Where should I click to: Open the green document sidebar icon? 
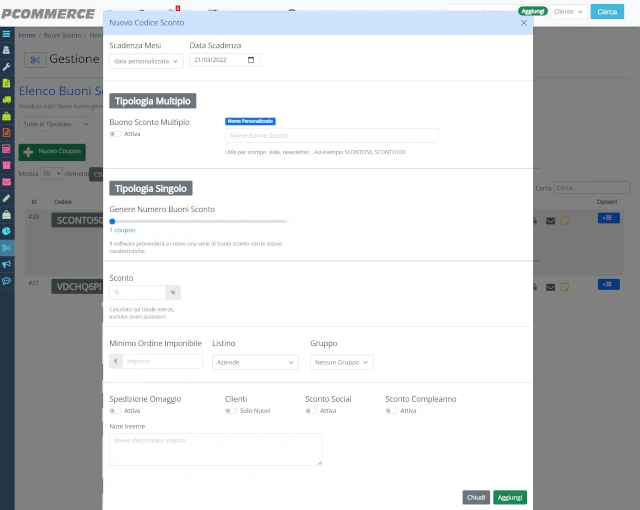(7, 83)
